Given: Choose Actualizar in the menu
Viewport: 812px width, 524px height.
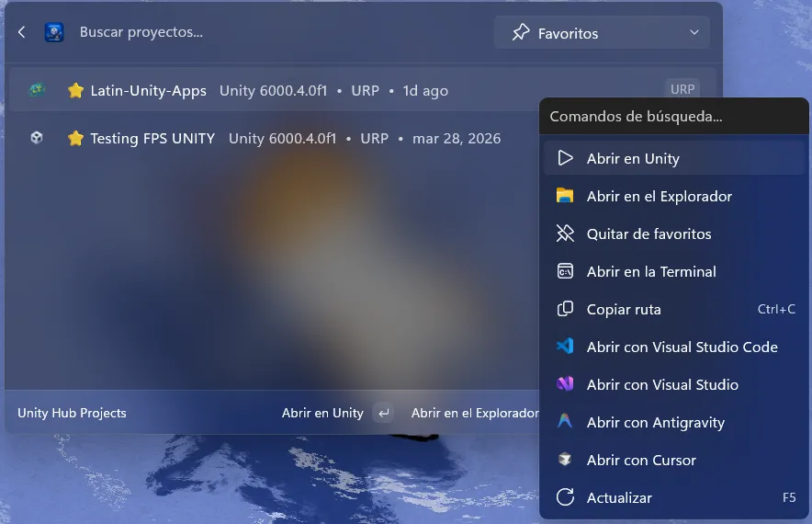Looking at the screenshot, I should click(673, 497).
